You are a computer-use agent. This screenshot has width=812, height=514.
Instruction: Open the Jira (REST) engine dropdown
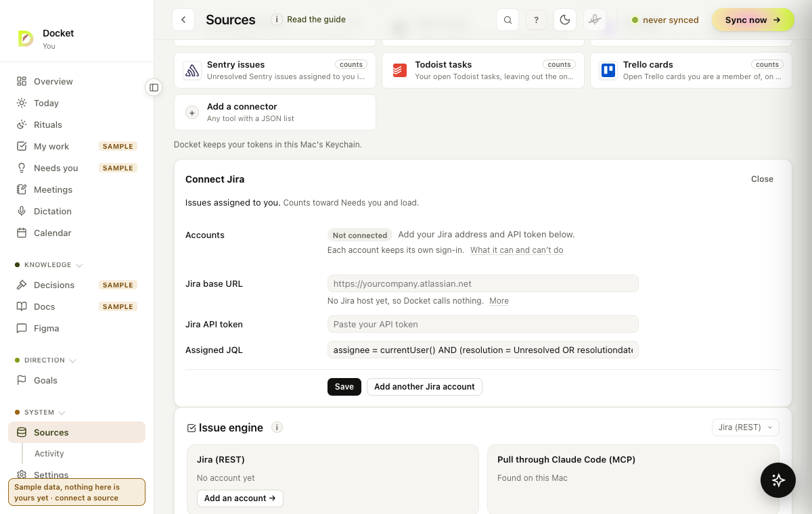coord(745,427)
